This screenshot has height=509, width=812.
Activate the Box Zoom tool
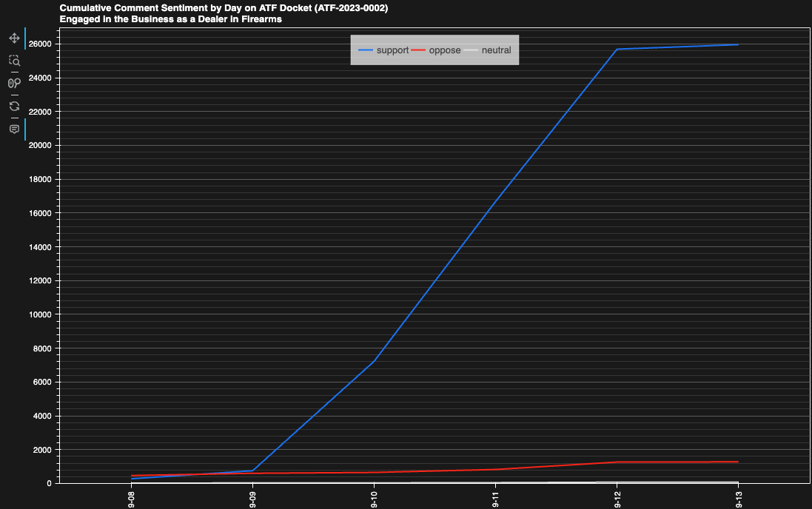click(x=14, y=61)
